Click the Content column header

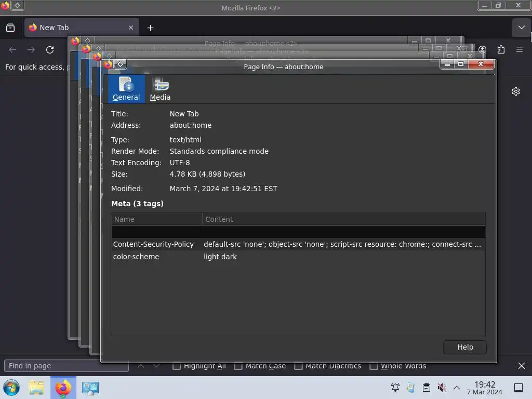pyautogui.click(x=344, y=219)
